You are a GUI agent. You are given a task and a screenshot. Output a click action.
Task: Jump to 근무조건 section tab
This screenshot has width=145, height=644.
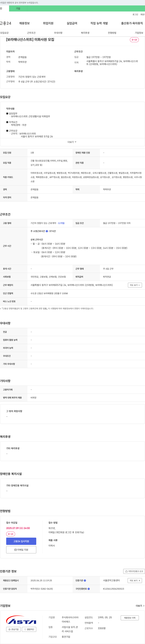point(31,33)
